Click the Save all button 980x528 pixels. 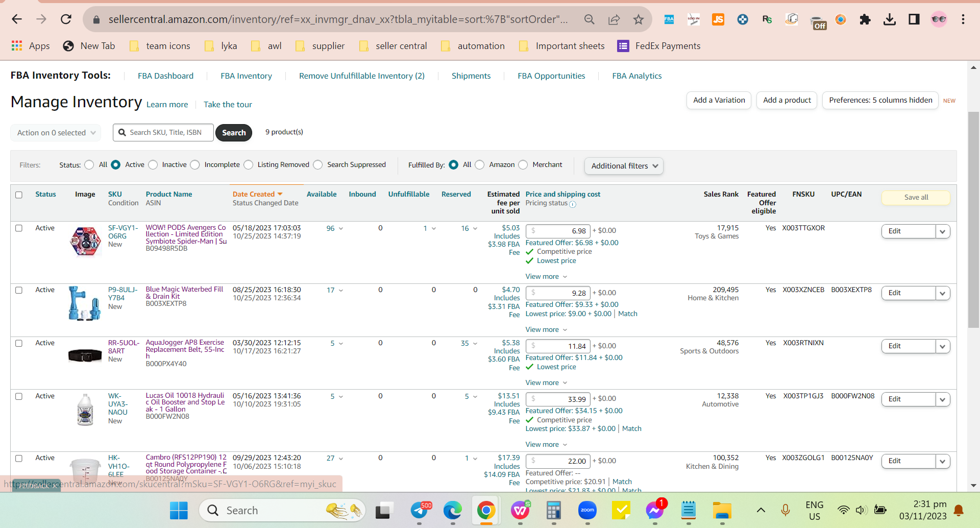(916, 198)
